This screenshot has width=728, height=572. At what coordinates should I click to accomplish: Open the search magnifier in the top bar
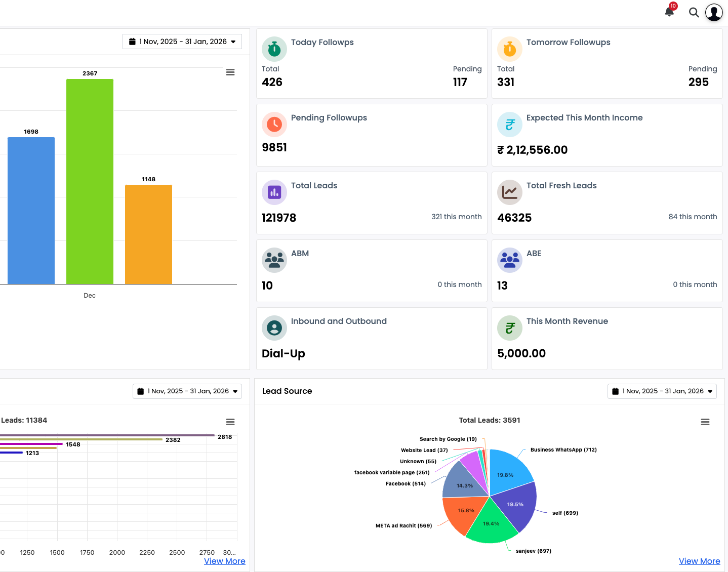point(694,12)
